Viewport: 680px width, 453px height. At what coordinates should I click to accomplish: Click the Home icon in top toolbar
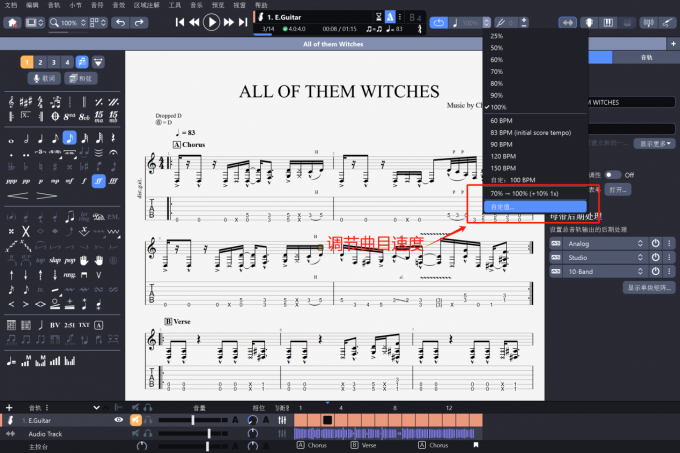pyautogui.click(x=12, y=22)
